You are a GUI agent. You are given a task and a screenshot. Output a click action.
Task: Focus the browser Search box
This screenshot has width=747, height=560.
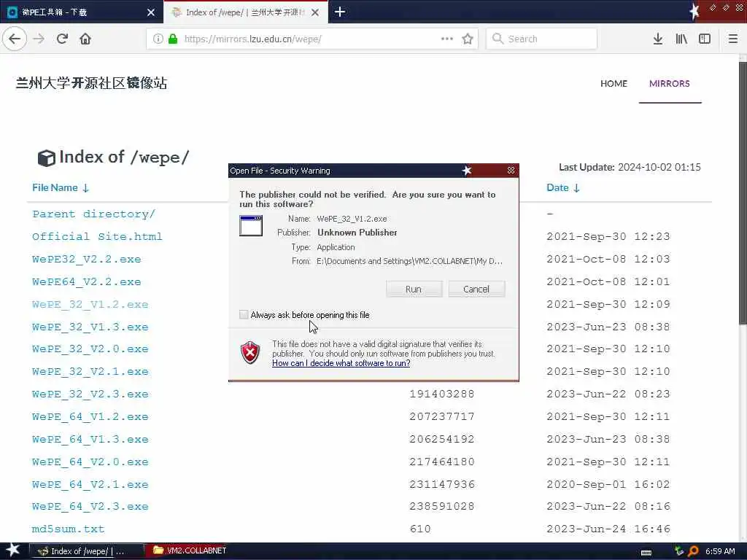[542, 39]
